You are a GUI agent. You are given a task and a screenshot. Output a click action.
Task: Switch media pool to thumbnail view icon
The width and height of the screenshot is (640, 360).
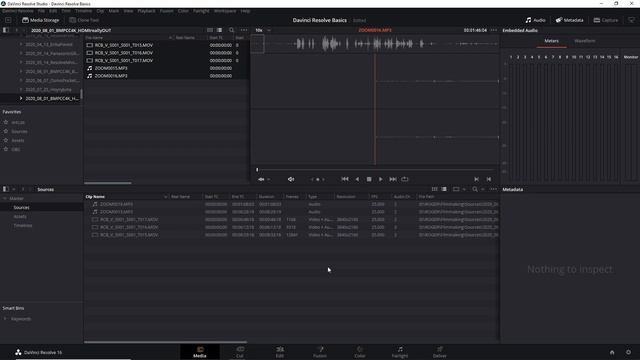(x=435, y=189)
